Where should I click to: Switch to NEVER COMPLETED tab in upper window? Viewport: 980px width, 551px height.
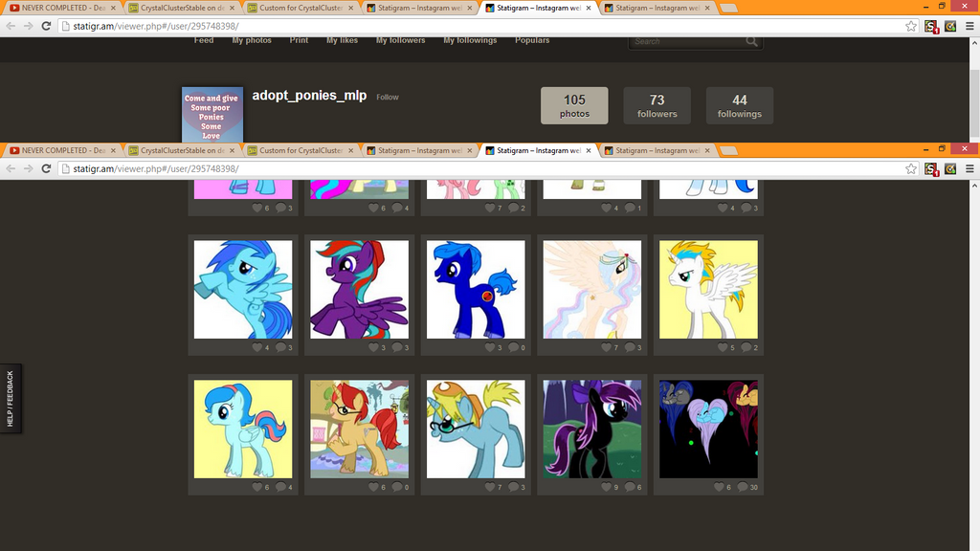pos(62,8)
